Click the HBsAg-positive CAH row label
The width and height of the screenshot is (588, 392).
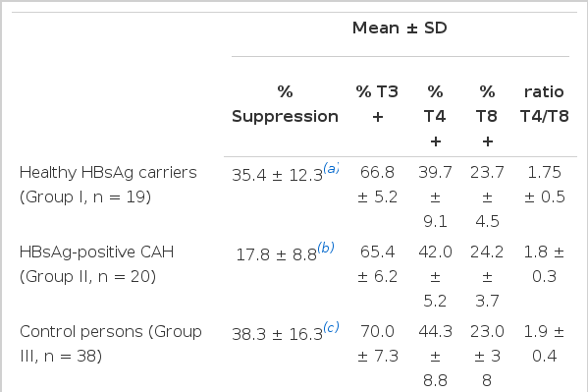coord(96,264)
